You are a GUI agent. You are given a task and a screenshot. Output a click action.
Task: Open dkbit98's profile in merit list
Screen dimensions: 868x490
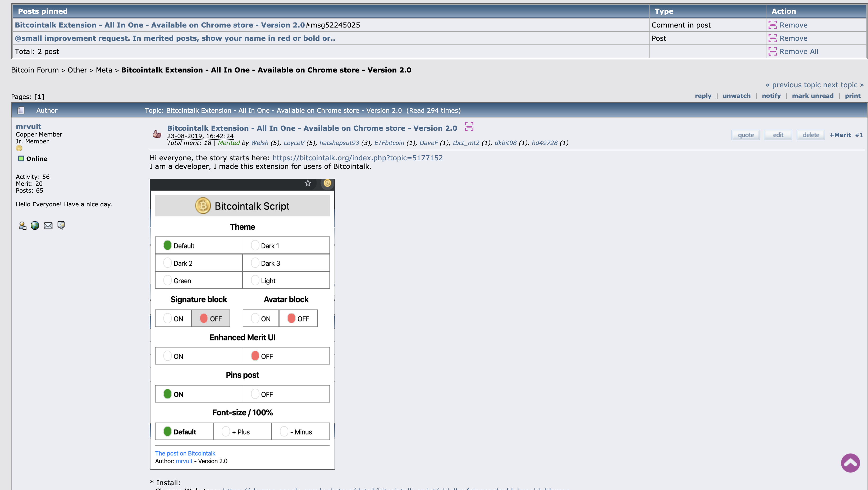[x=505, y=143]
